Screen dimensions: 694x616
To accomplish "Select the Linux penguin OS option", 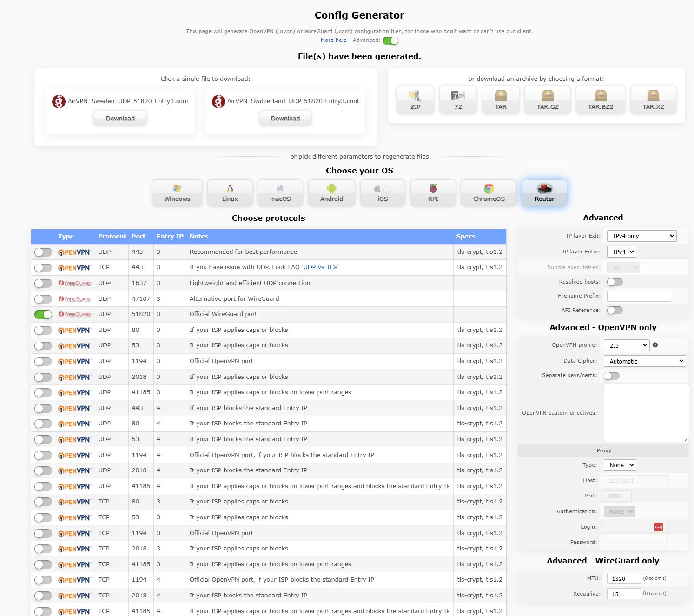I will click(x=230, y=193).
